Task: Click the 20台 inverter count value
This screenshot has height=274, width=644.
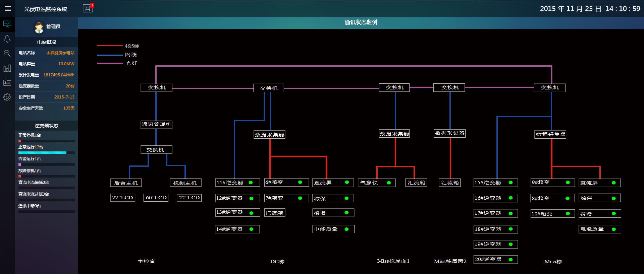Action: 70,86
